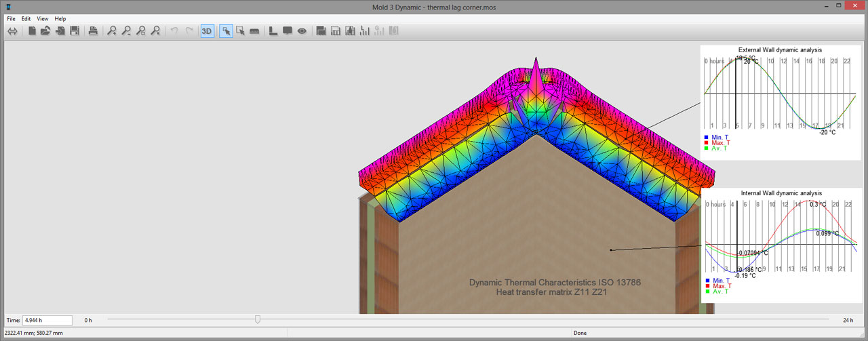Click the third results chart icon
The image size is (868, 341).
(x=350, y=31)
